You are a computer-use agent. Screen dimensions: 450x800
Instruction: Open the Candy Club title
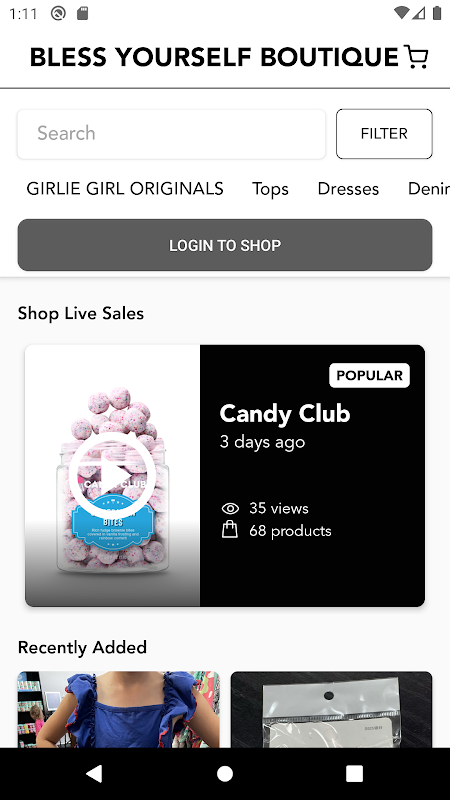coord(285,414)
